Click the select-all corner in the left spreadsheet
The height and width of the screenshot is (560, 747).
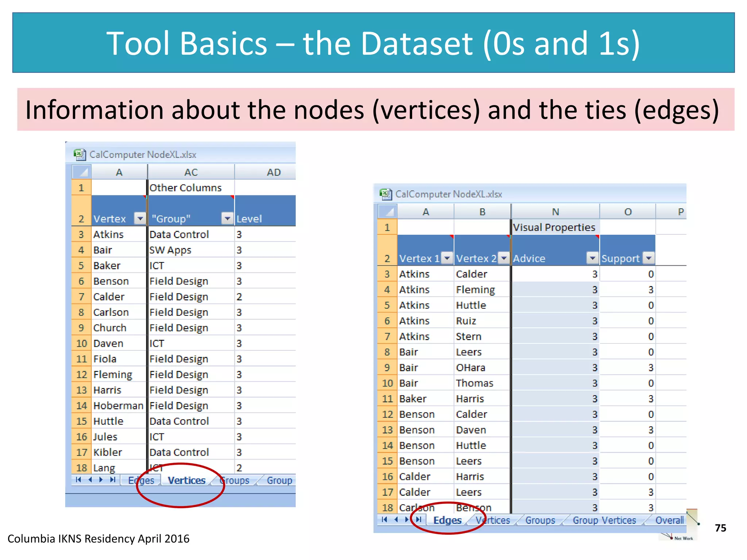[81, 172]
